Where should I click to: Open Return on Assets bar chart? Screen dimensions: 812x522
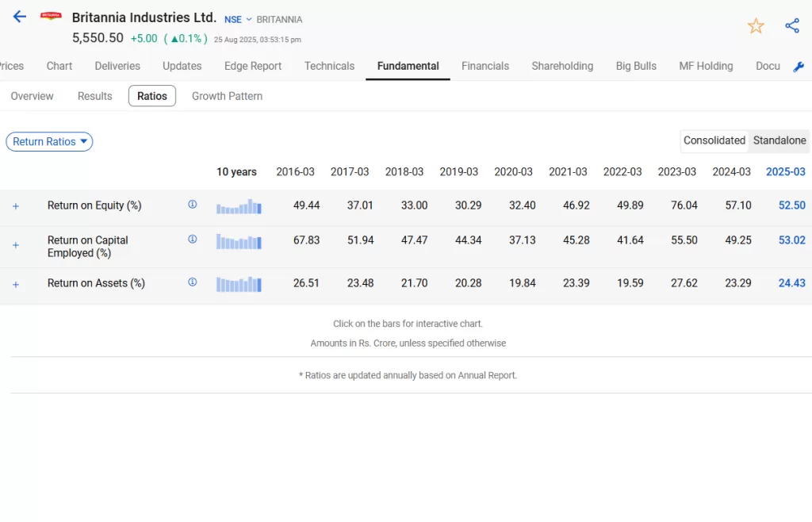[239, 284]
